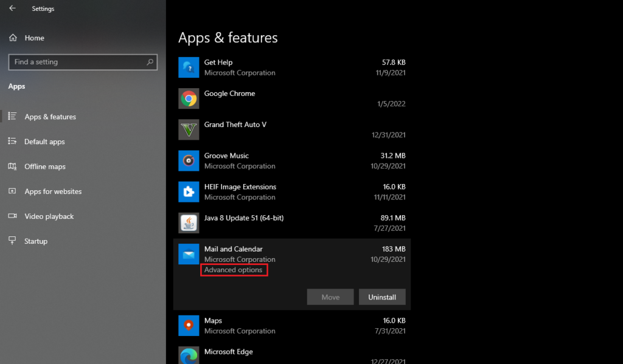Click the Apps & features page heading
Viewport: 623px width, 364px height.
228,38
